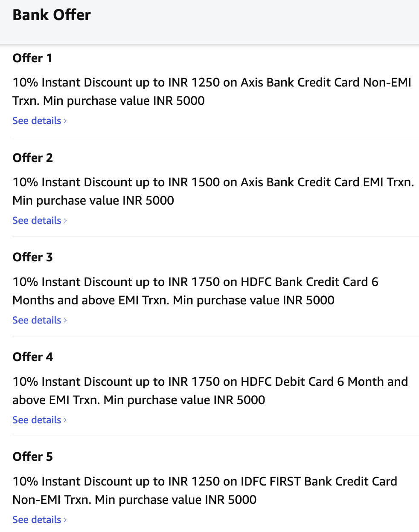Expand Offer 5 via its chevron arrow
The width and height of the screenshot is (419, 532).
65,520
